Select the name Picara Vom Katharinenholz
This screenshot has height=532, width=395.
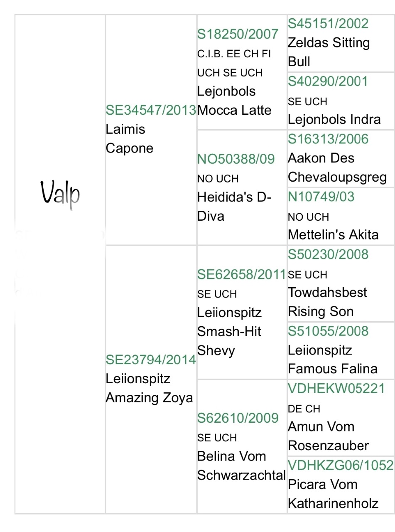click(x=333, y=494)
